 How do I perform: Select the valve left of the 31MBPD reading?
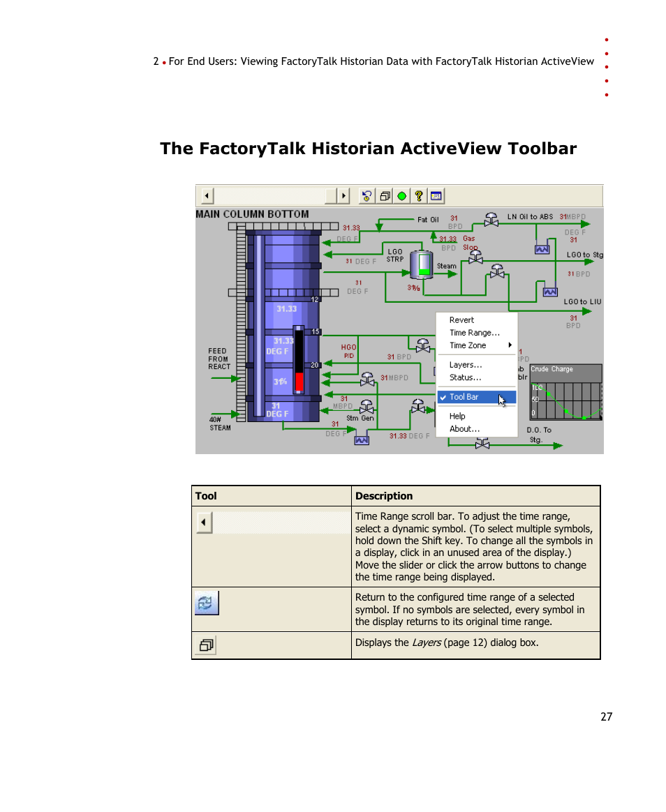click(367, 379)
